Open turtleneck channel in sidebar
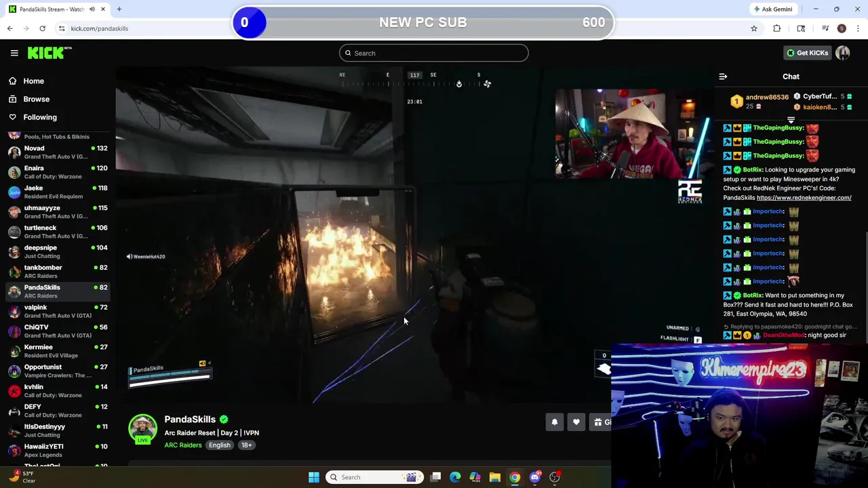 58,232
